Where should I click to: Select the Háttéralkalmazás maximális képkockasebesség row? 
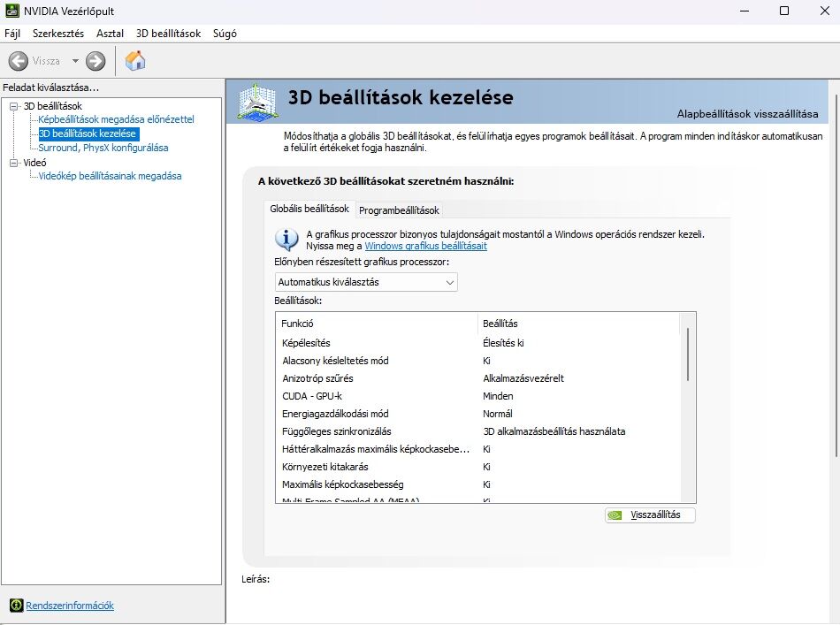coord(477,449)
